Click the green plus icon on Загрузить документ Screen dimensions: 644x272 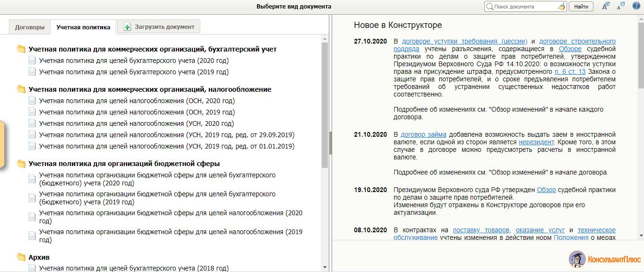point(127,27)
